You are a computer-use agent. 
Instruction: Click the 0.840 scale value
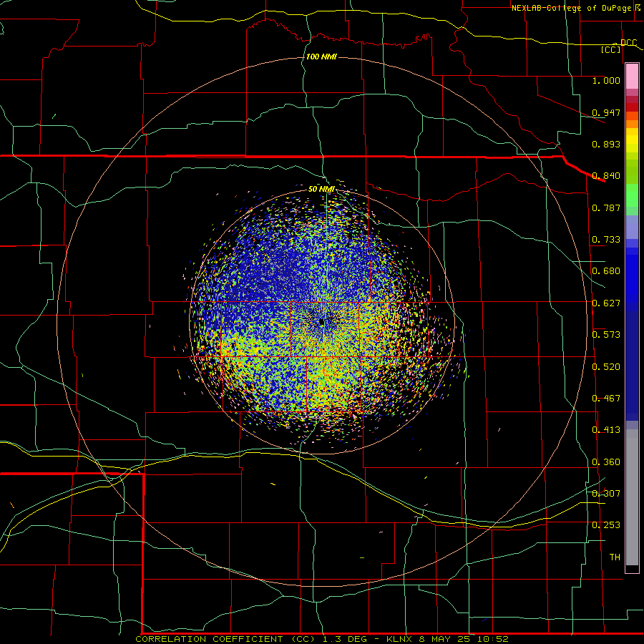606,175
